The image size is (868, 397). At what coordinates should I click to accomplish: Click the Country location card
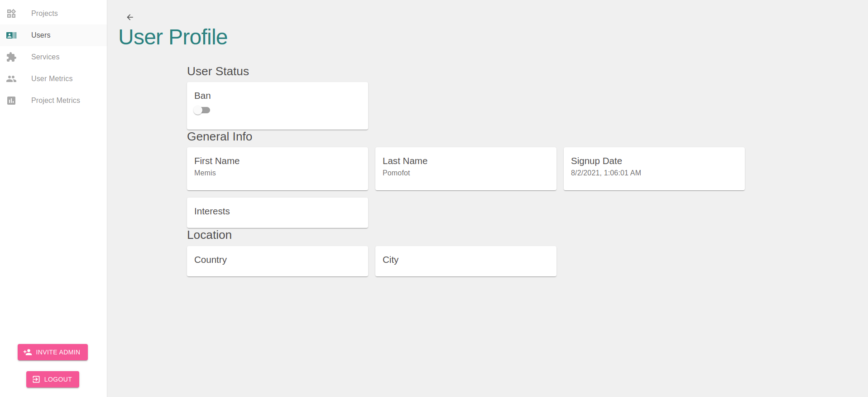click(x=278, y=261)
